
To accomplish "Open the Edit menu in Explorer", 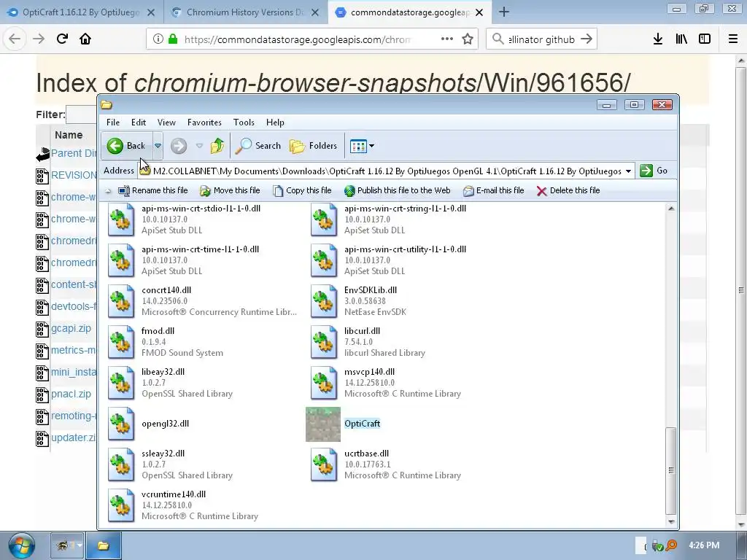I will [139, 122].
